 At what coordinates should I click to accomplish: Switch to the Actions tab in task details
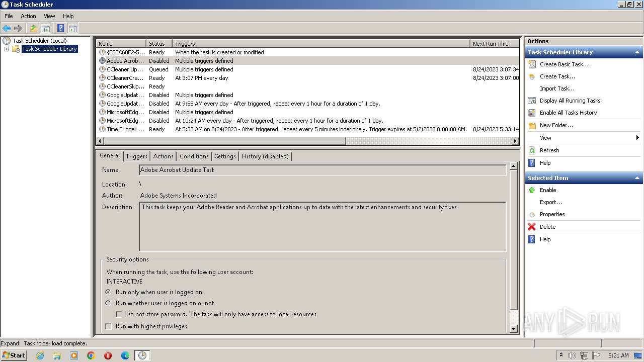[163, 156]
